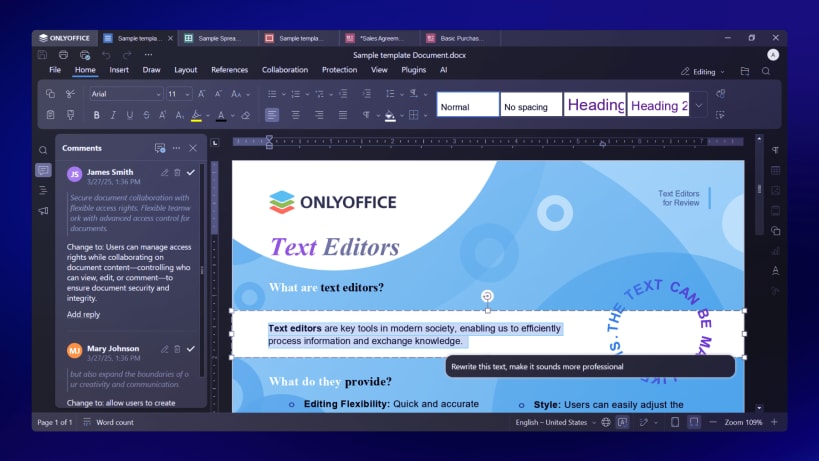Increase the font size with the larger A icon
819x461 pixels.
[x=202, y=94]
